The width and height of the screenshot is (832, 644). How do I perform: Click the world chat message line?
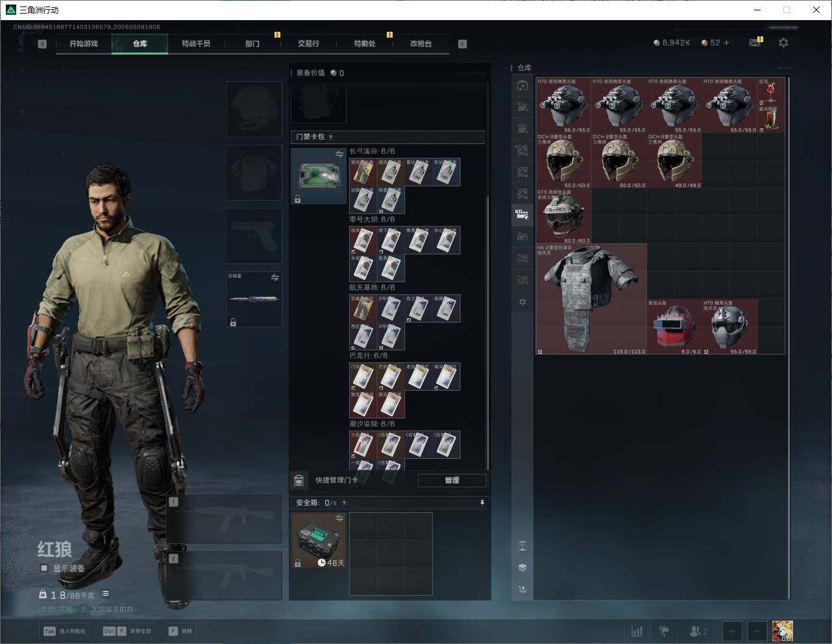(x=86, y=610)
